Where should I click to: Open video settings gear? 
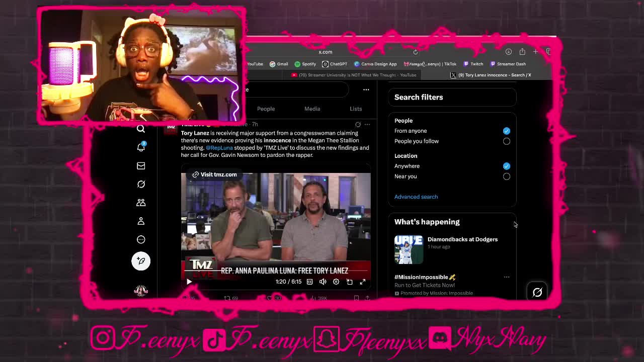click(336, 282)
